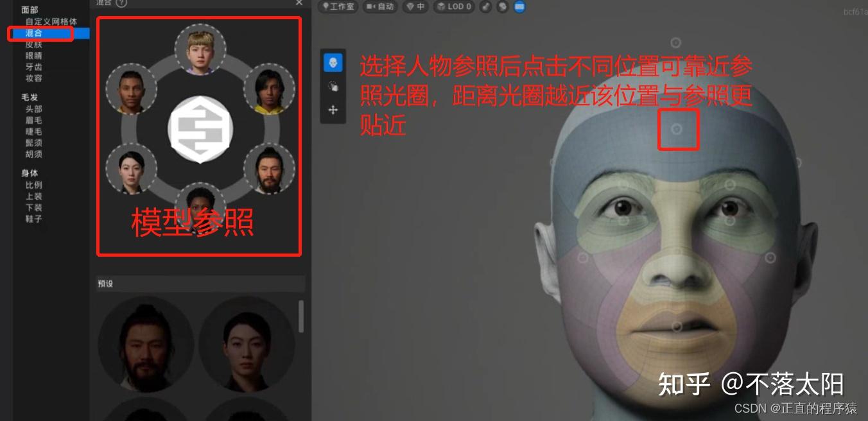Select upper-left short-haired man reference slot
This screenshot has width=868, height=421.
131,89
